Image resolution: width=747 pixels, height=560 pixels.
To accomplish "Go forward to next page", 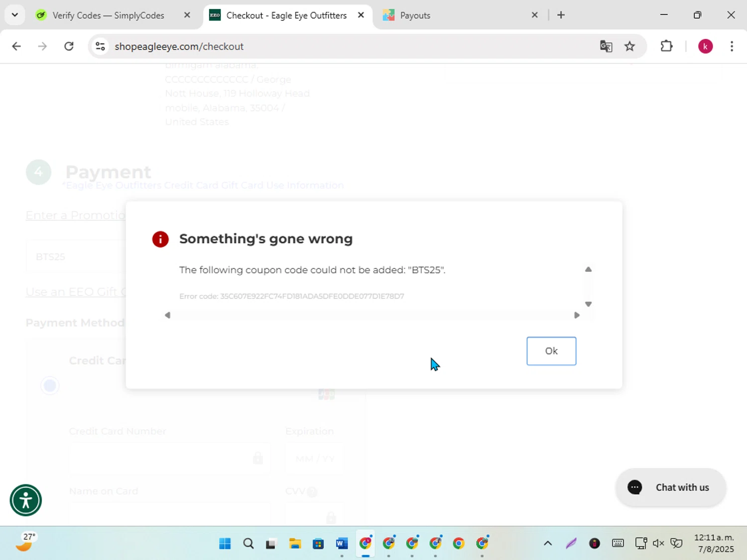I will click(42, 46).
